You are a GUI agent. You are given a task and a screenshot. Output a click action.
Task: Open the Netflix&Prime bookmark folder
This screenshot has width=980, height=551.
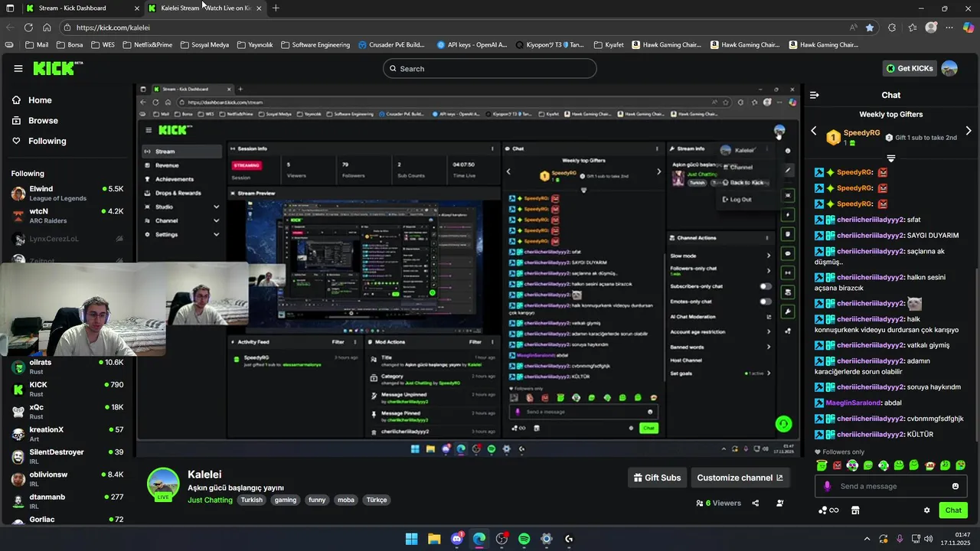tap(147, 45)
